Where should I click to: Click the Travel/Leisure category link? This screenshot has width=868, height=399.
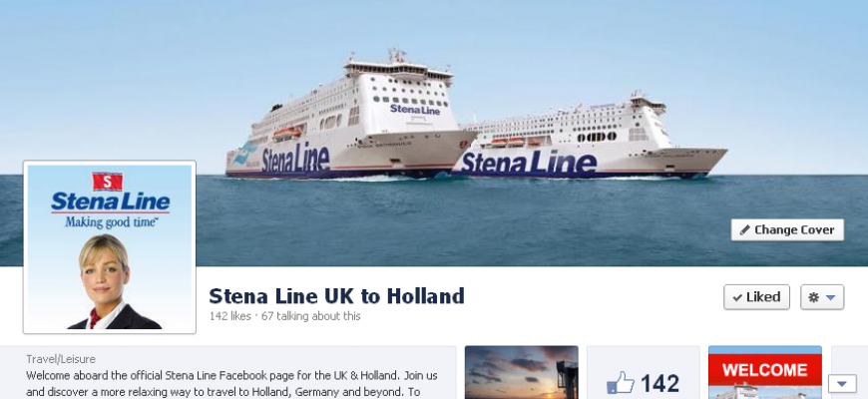point(61,359)
